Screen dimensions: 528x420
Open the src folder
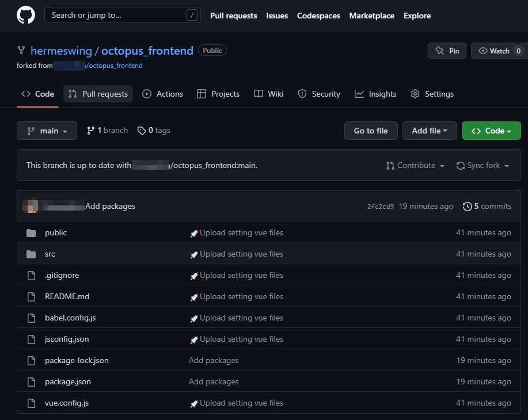pos(50,254)
